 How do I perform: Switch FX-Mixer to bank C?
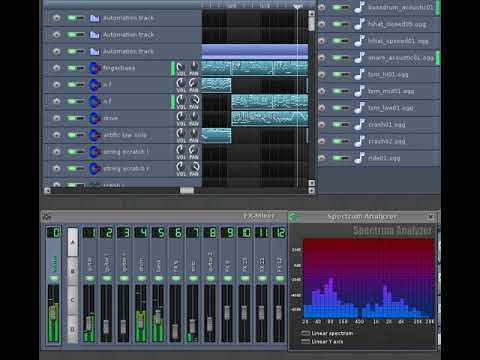pyautogui.click(x=73, y=300)
